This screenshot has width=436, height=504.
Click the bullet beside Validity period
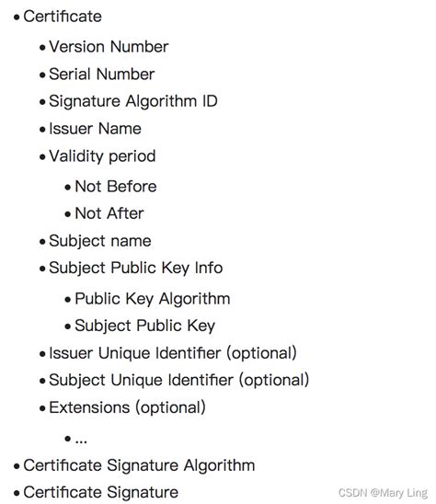tap(42, 157)
